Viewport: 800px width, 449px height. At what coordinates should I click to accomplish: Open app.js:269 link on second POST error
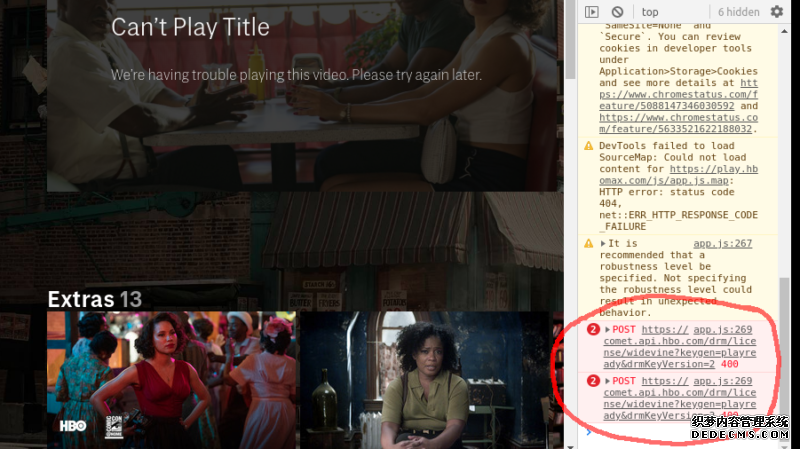tap(722, 381)
